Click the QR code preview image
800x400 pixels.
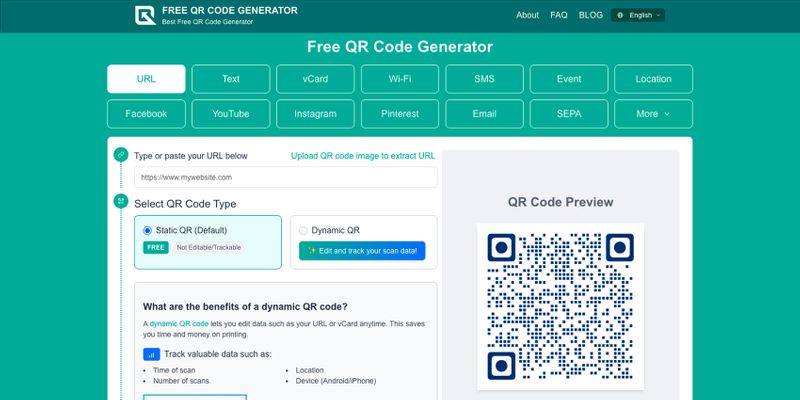coord(560,307)
